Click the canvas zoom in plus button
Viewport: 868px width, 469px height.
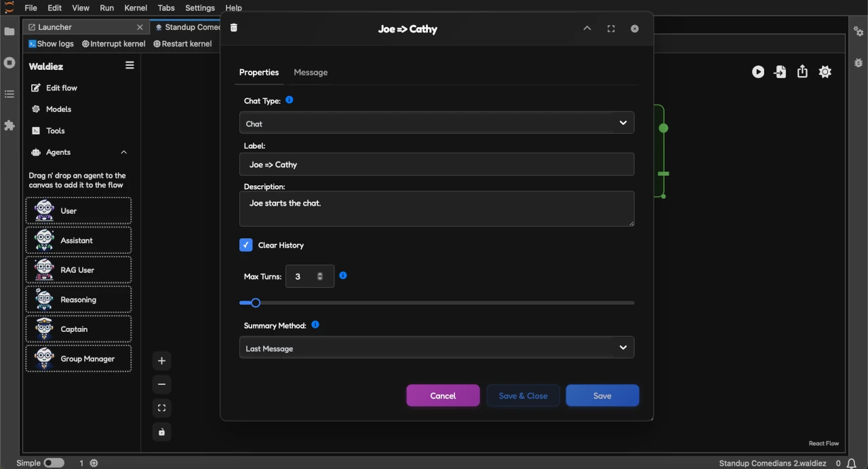[161, 361]
